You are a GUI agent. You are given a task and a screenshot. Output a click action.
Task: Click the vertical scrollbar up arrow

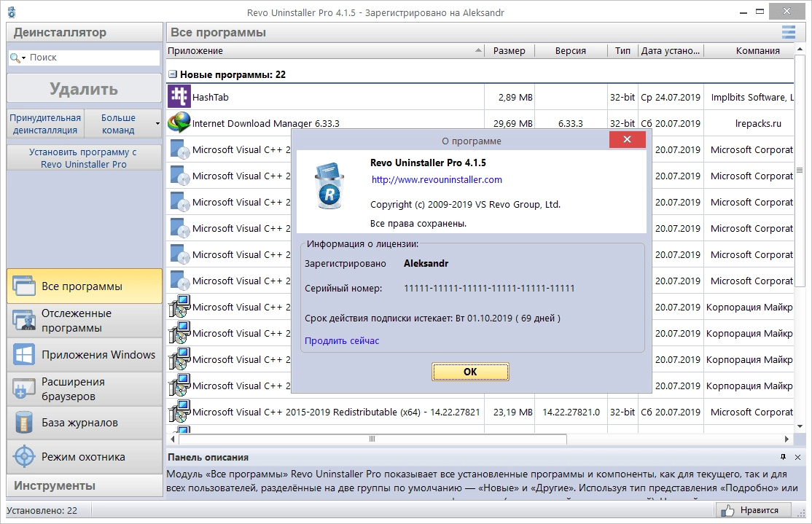[800, 50]
